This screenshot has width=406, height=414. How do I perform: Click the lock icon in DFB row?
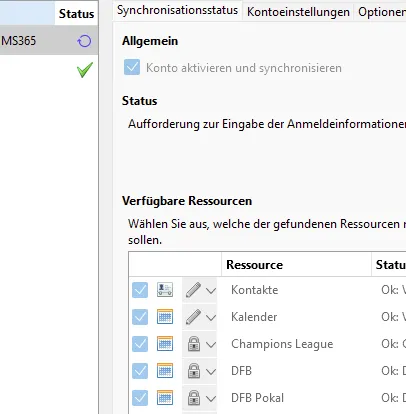(194, 371)
